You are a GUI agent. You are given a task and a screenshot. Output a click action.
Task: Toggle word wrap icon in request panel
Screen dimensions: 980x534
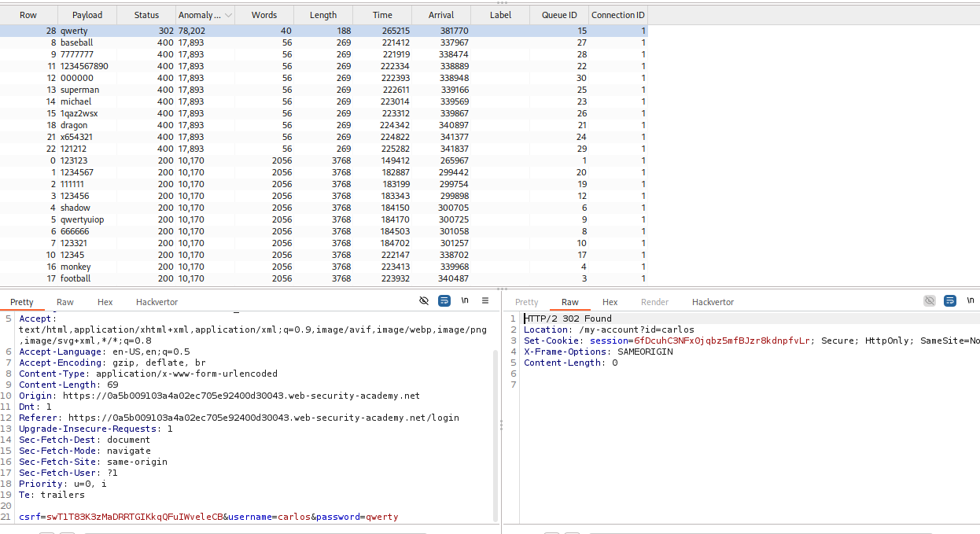(x=444, y=301)
